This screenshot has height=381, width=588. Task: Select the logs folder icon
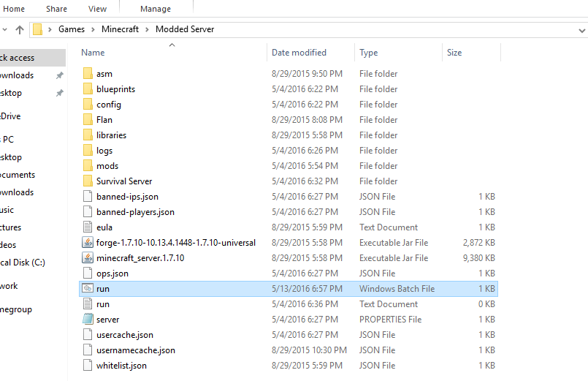coord(88,151)
